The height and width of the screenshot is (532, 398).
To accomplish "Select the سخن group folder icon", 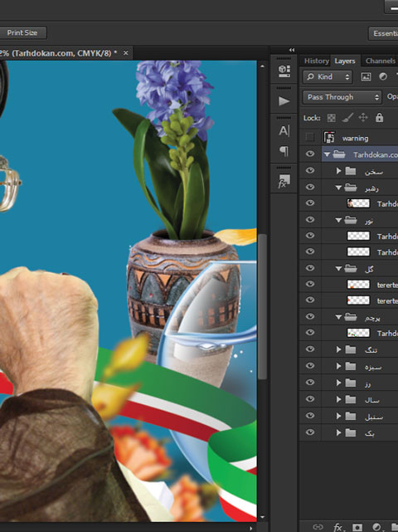I will coord(351,171).
